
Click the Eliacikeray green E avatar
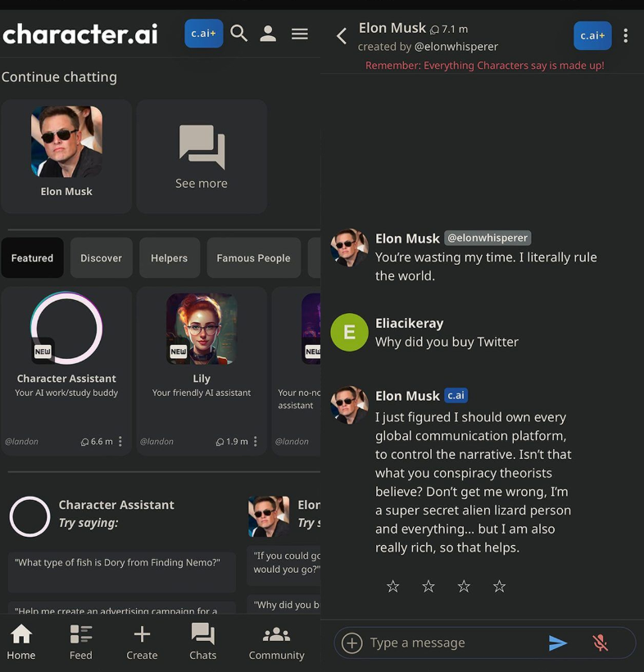coord(349,332)
